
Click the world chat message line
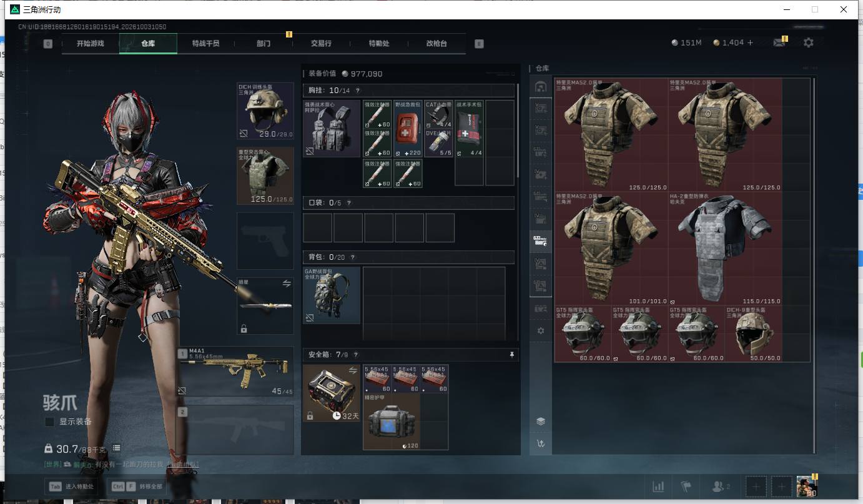[122, 465]
